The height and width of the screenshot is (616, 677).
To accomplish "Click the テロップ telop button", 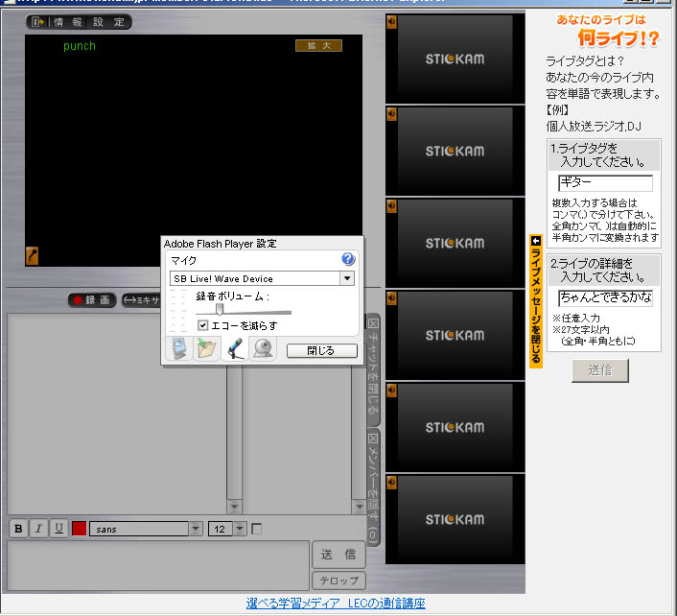I will [x=338, y=580].
